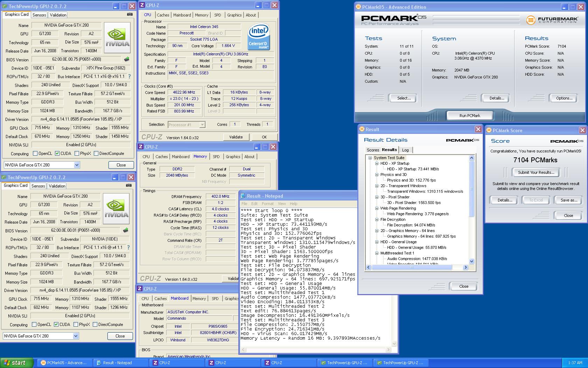588x368 pixels.
Task: Open the Format menu in Notepad
Action: point(268,204)
